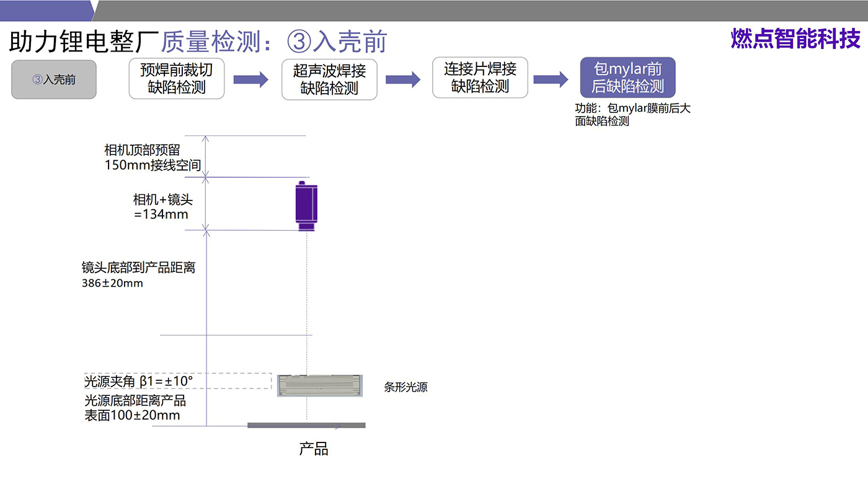
Task: Click the 燃点智能科技 logo text
Action: pos(795,39)
